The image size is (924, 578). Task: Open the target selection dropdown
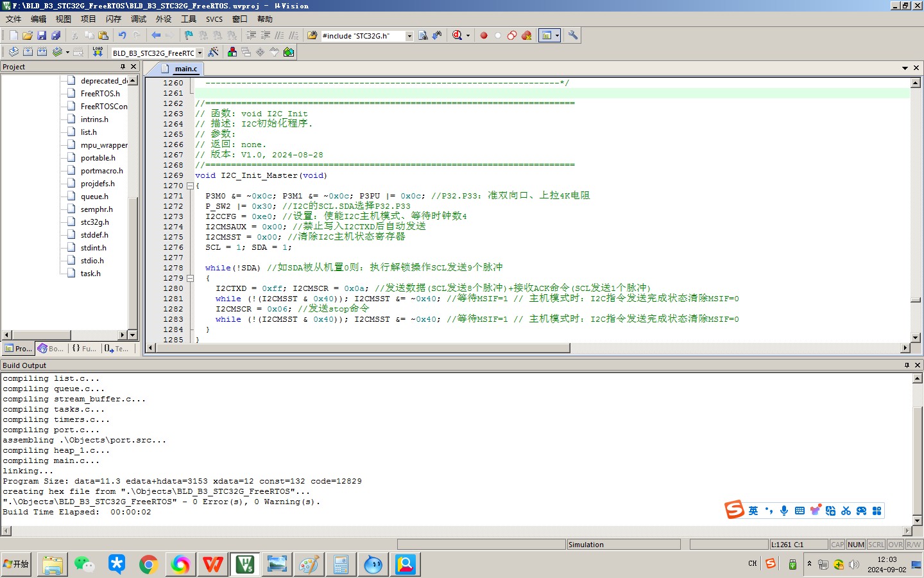pos(200,53)
